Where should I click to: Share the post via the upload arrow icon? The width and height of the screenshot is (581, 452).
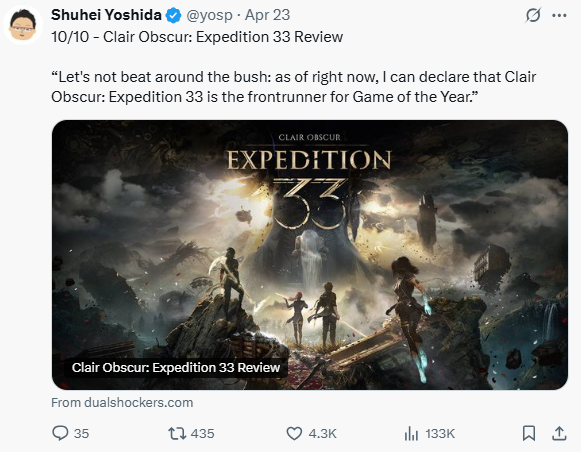[x=559, y=433]
